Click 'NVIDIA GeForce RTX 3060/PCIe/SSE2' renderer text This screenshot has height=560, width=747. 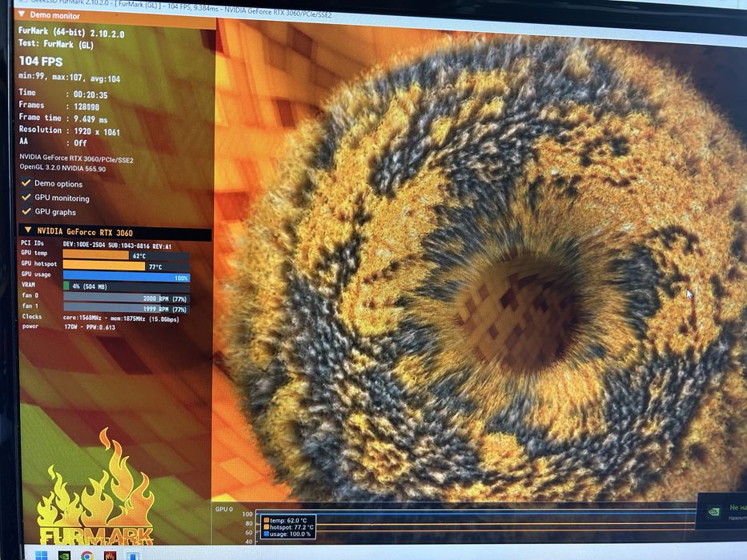76,158
